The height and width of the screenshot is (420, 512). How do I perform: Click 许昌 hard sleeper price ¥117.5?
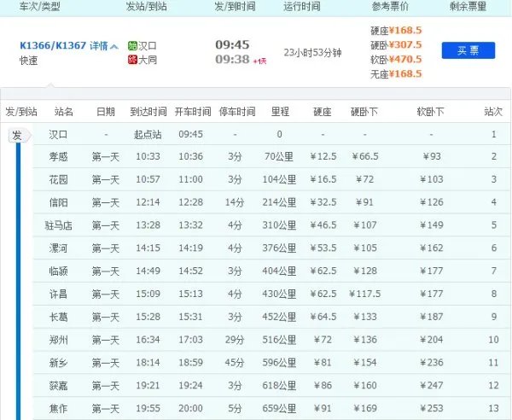click(364, 294)
